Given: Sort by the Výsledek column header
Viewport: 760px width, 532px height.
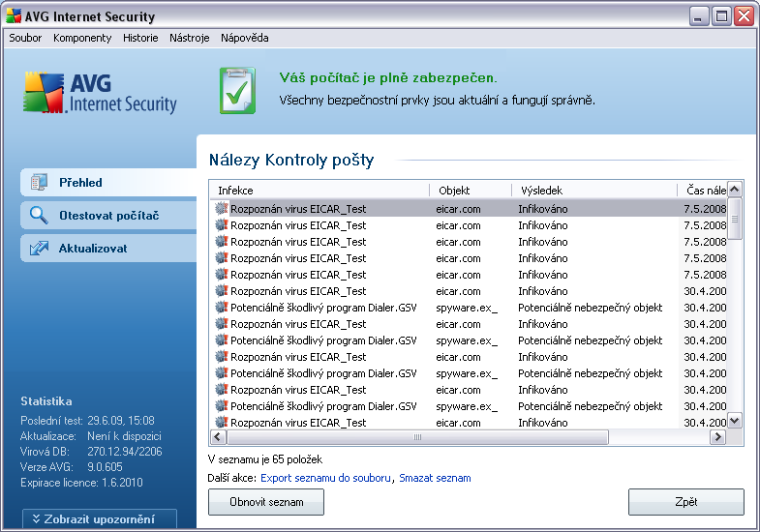Looking at the screenshot, I should (x=594, y=191).
